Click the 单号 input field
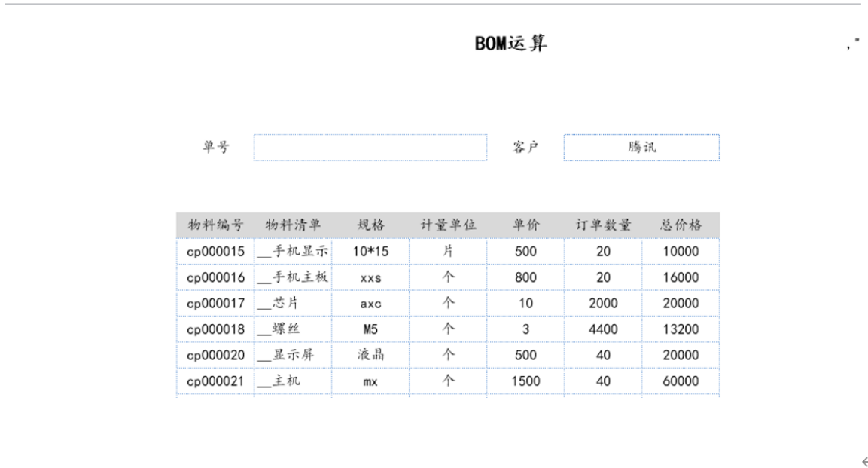This screenshot has width=868, height=468. point(370,148)
